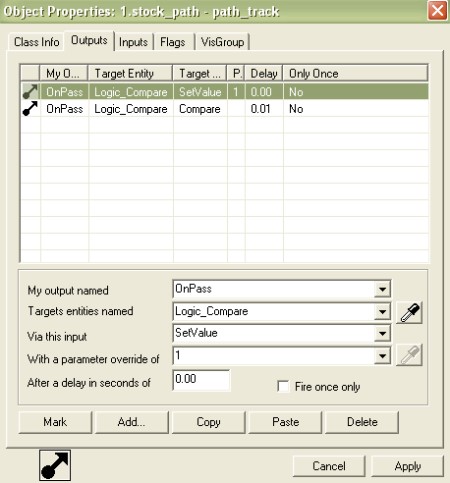Click the eyedropper next to Targets entities named
The width and height of the screenshot is (450, 483).
point(409,312)
